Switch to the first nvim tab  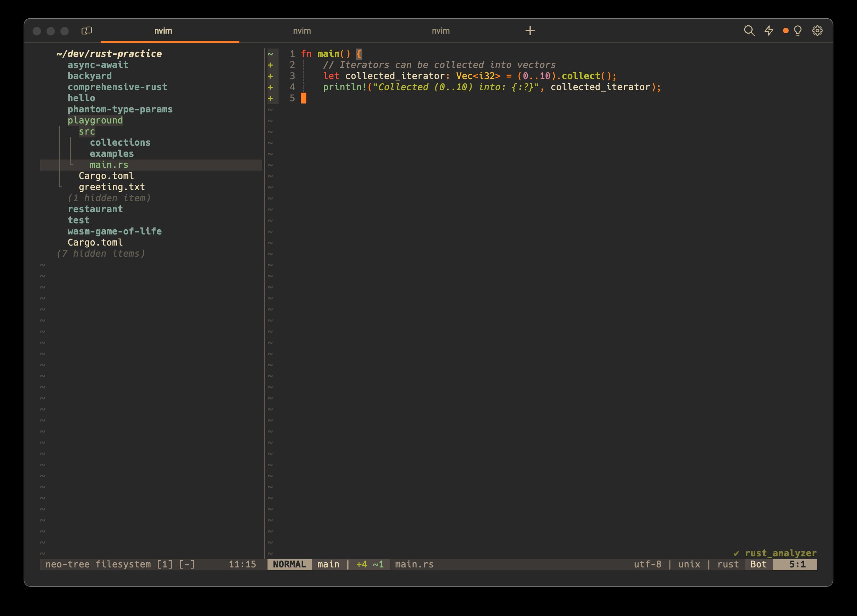(x=163, y=31)
